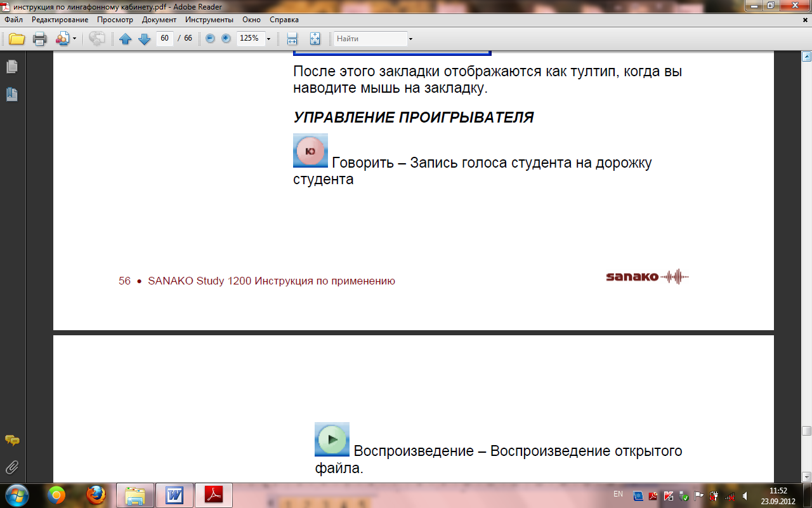Open Action Center flag icon
The height and width of the screenshot is (508, 812).
coord(698,496)
